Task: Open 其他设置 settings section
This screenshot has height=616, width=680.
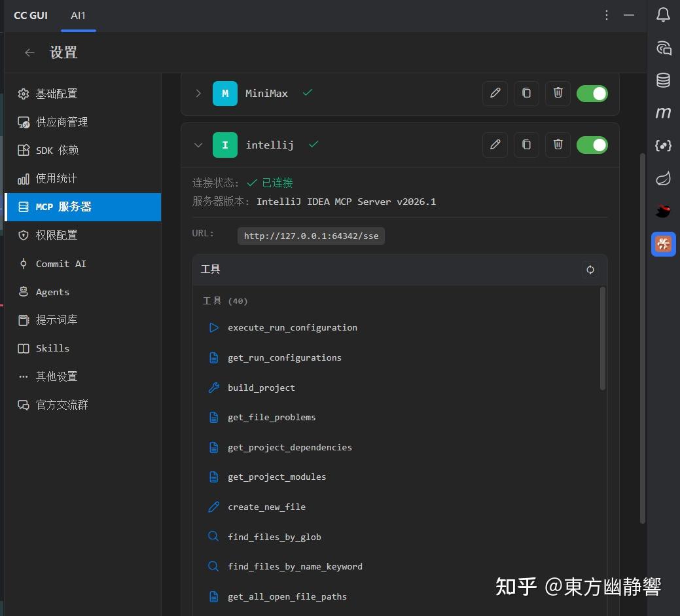Action: click(x=83, y=376)
